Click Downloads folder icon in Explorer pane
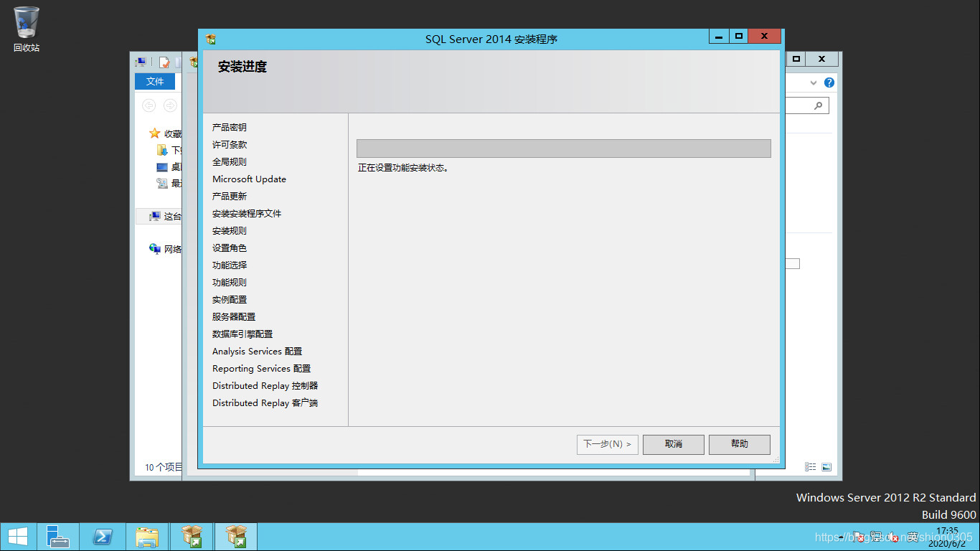980x551 pixels. point(162,150)
